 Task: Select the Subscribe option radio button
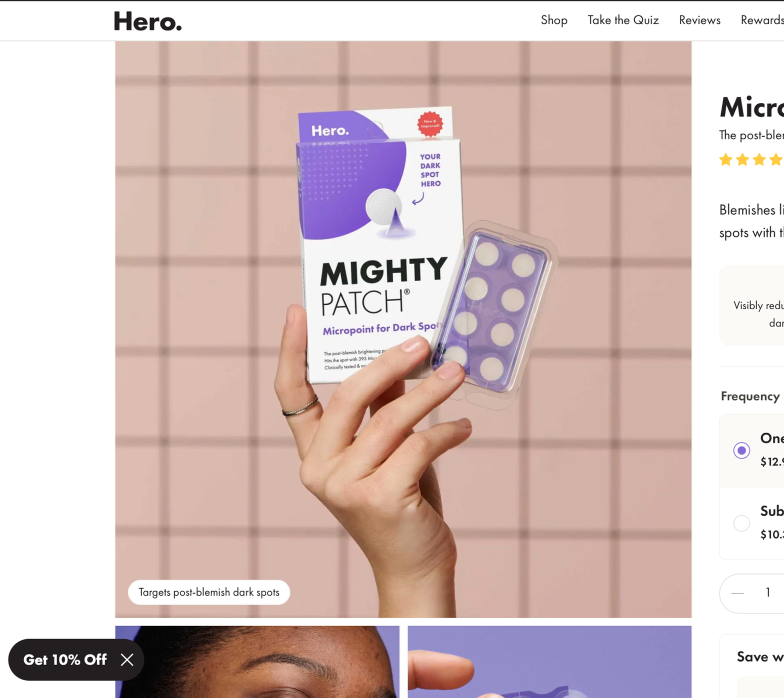click(x=741, y=523)
